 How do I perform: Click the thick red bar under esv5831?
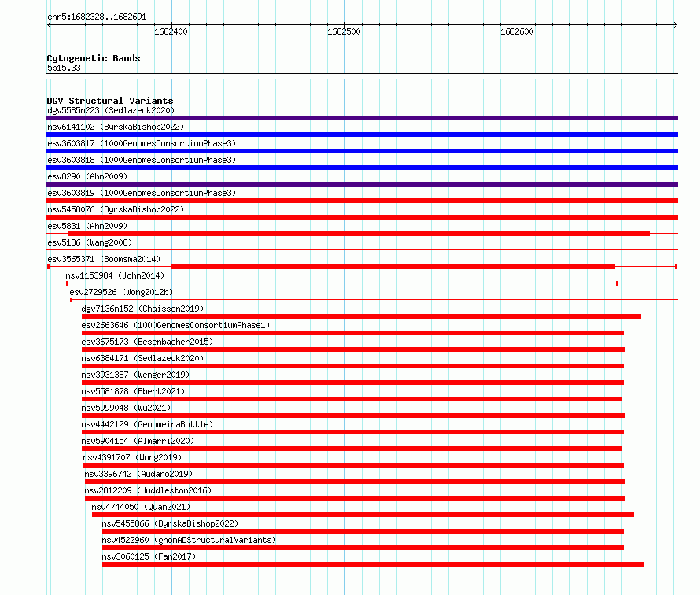[x=359, y=234]
